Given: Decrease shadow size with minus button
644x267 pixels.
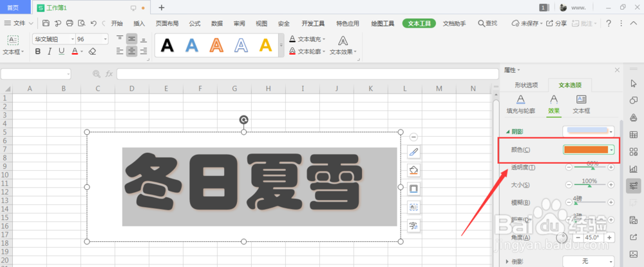Looking at the screenshot, I should click(x=569, y=185).
